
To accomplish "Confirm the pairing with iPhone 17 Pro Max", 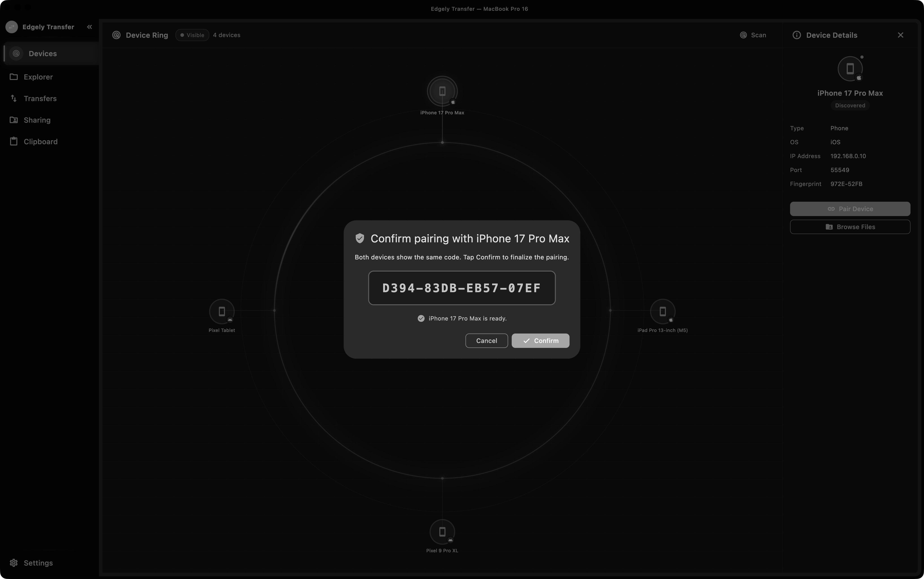I will tap(540, 340).
